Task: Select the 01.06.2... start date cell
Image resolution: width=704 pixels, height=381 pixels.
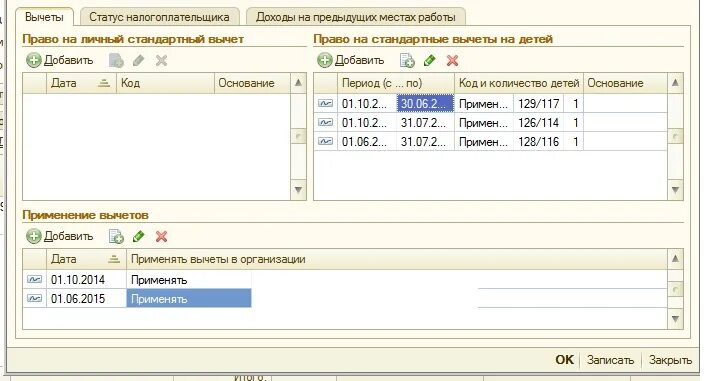Action: tap(367, 141)
